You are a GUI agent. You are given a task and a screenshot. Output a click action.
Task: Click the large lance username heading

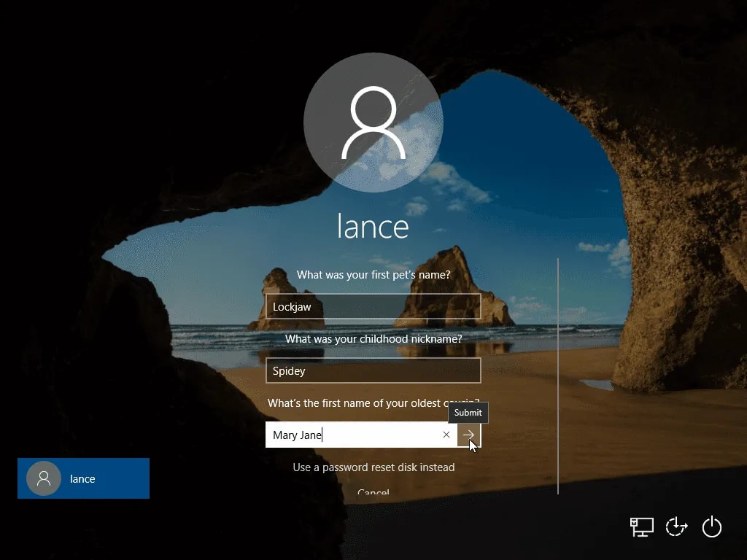[373, 226]
